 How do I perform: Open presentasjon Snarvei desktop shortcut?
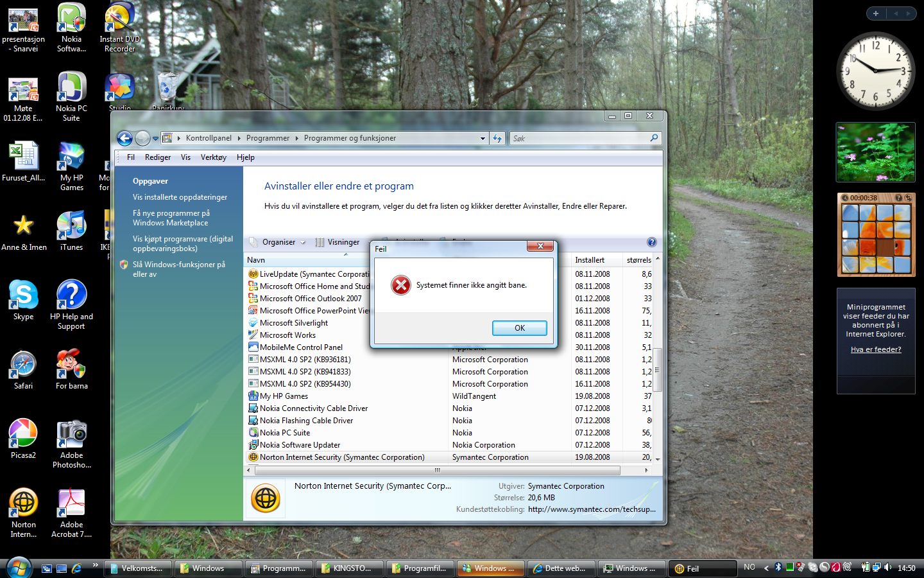click(x=24, y=29)
